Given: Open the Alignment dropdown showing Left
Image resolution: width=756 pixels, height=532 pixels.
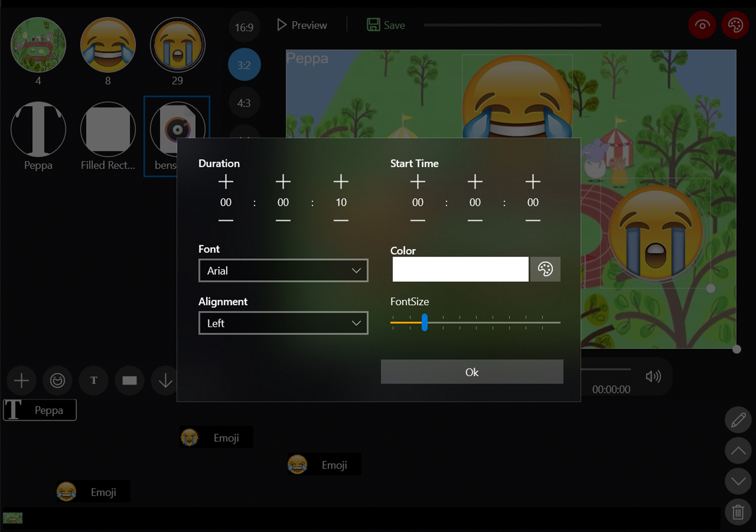Looking at the screenshot, I should coord(283,323).
